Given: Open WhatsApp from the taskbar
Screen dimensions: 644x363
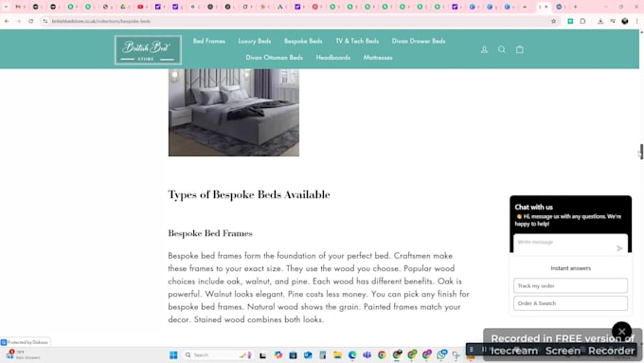Looking at the screenshot, I should pyautogui.click(x=441, y=354).
